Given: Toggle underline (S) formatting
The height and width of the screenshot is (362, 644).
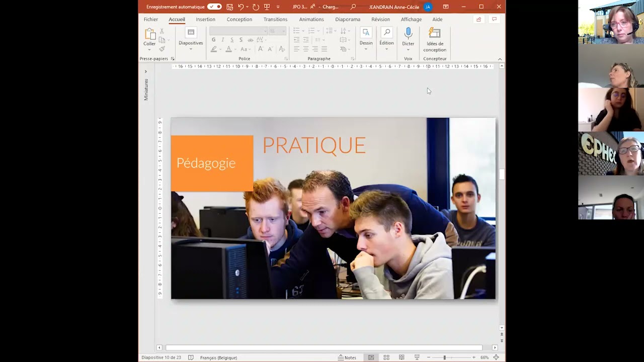Looking at the screenshot, I should (x=231, y=40).
